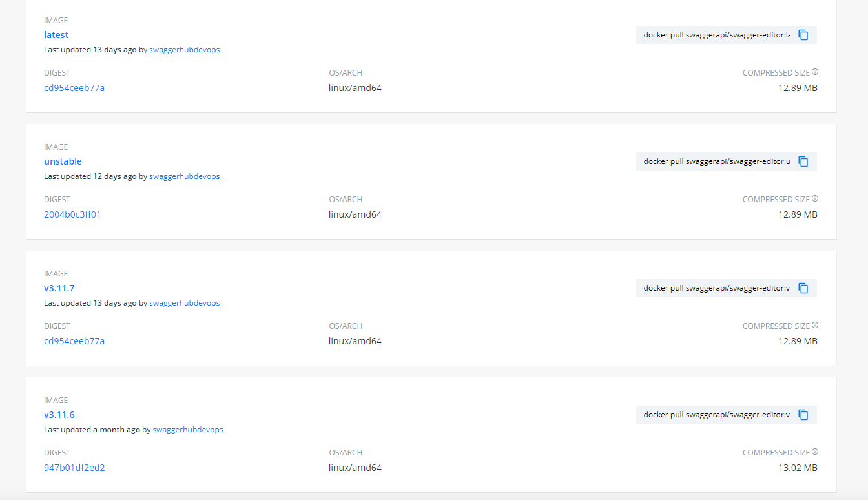
Task: Copy the docker pull command for v3.11.6
Action: click(x=803, y=414)
